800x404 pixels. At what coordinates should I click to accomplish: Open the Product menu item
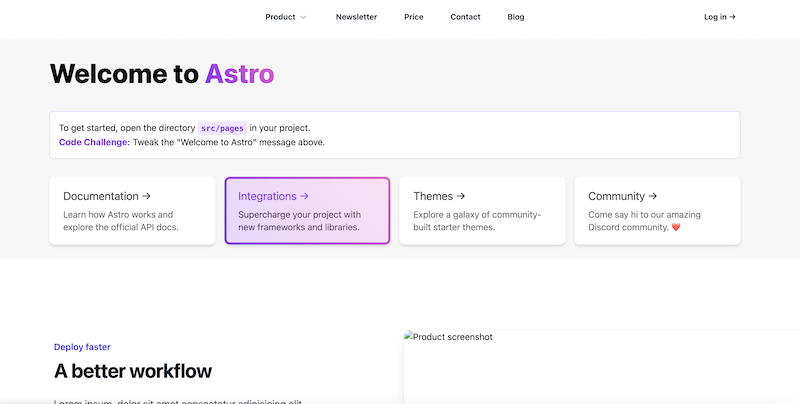tap(280, 17)
